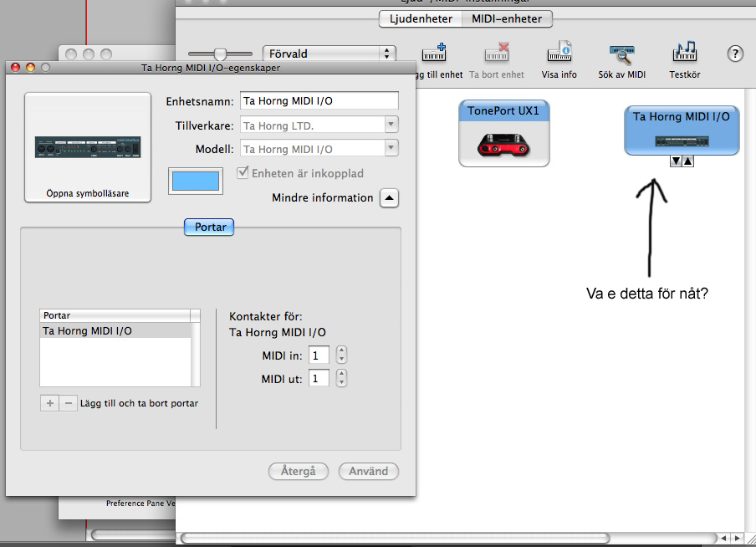Adjust the icon size slider in toolbar

[220, 54]
